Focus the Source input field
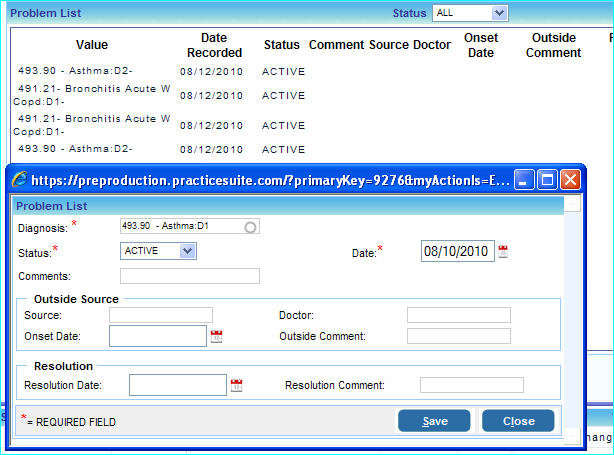The width and height of the screenshot is (614, 455). point(160,315)
